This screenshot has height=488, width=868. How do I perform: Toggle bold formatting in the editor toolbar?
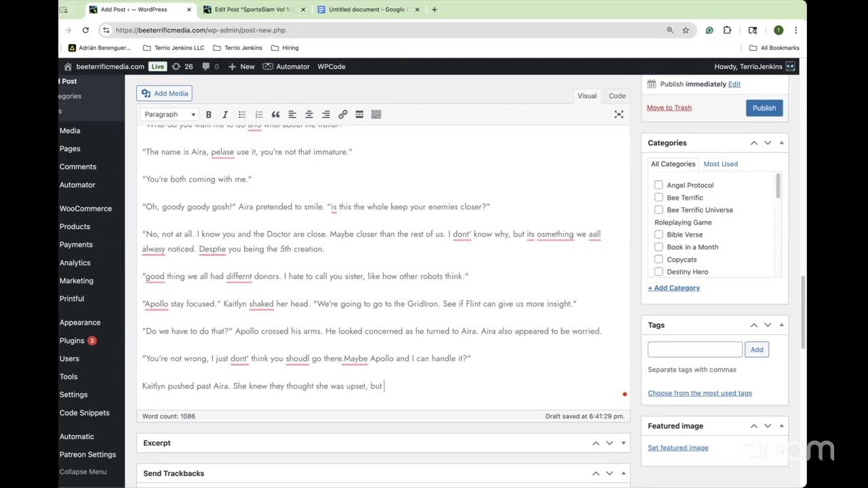(x=208, y=114)
